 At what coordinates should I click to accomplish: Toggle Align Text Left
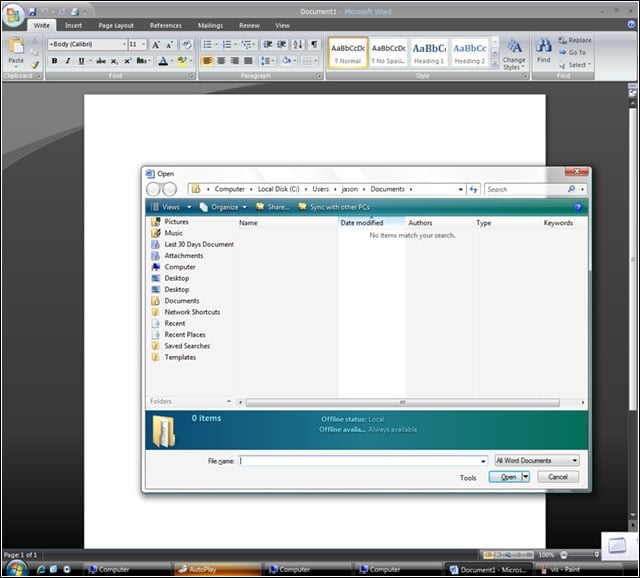(207, 61)
